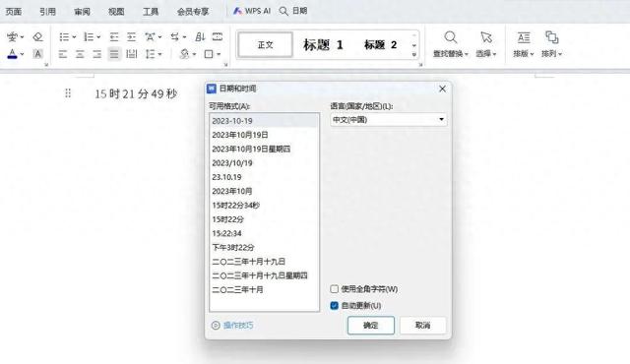Open paragraph settings dialog launcher
The height and width of the screenshot is (364, 630).
(225, 64)
